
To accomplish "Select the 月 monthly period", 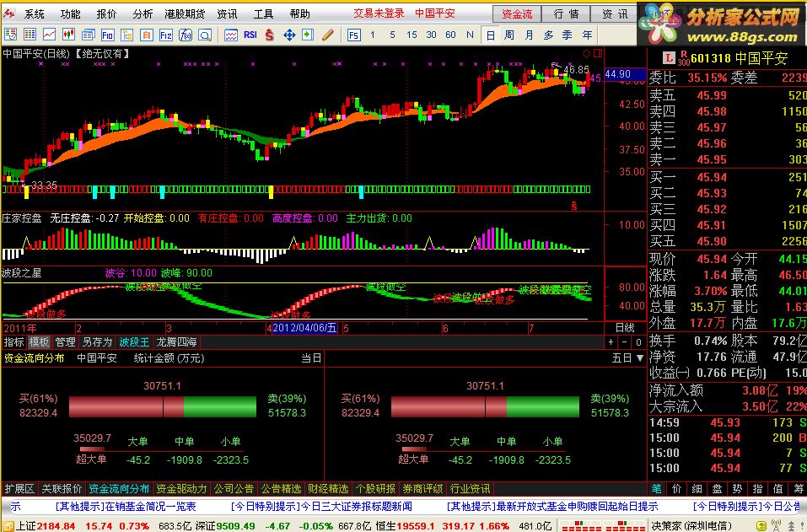I will click(529, 35).
